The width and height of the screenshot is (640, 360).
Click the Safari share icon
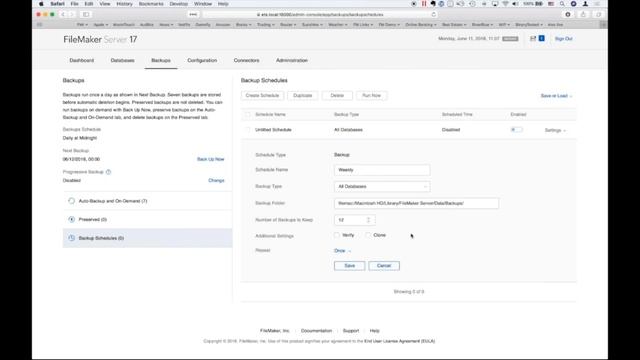pyautogui.click(x=583, y=14)
